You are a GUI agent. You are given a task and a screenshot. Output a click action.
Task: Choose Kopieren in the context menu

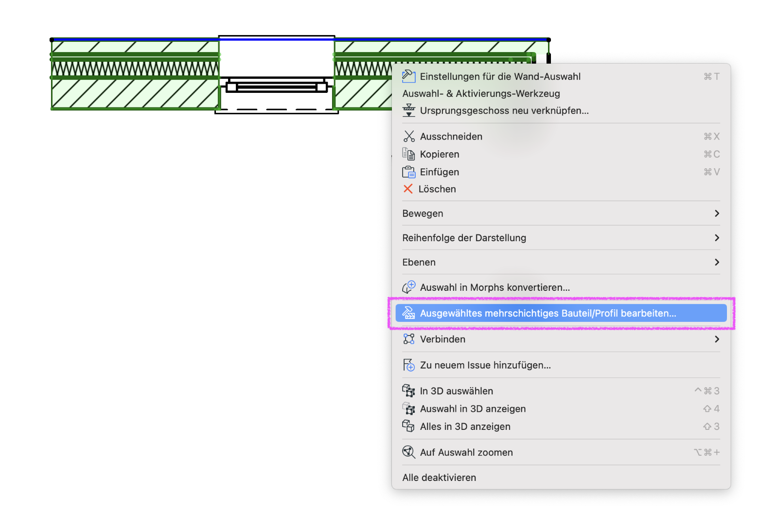pos(561,154)
